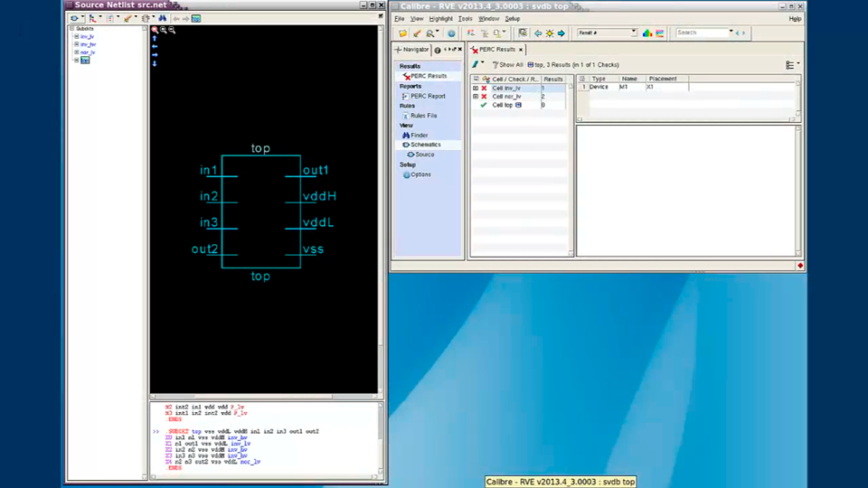Click the top cell icon in Source Netlist toolbar
The height and width of the screenshot is (488, 868).
tap(196, 18)
